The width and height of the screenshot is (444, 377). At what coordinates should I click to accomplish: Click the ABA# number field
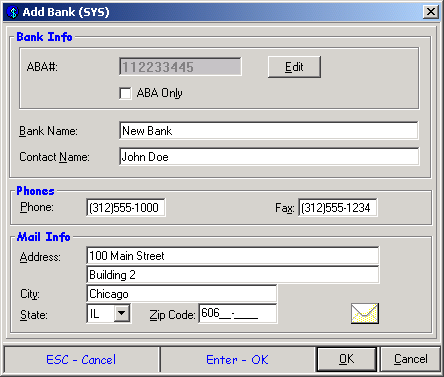[180, 67]
